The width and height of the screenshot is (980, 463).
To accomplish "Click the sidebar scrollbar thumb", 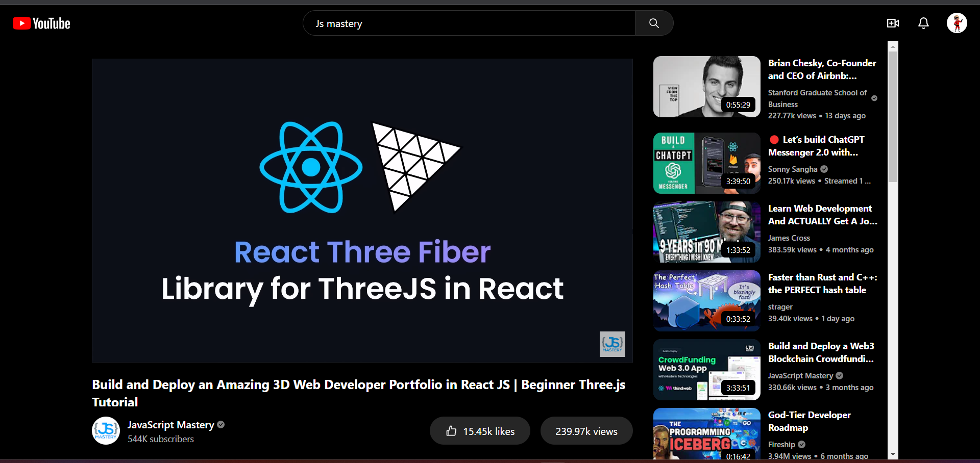I will coord(893,116).
